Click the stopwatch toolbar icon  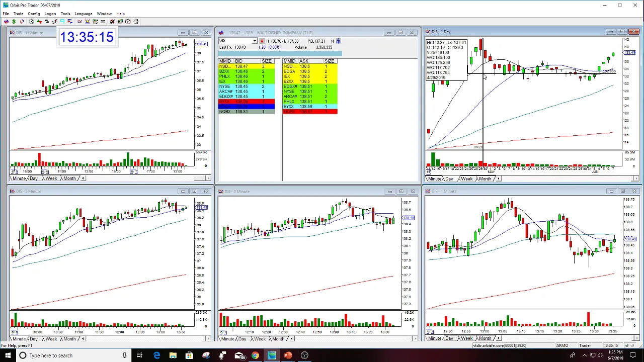pos(128,22)
